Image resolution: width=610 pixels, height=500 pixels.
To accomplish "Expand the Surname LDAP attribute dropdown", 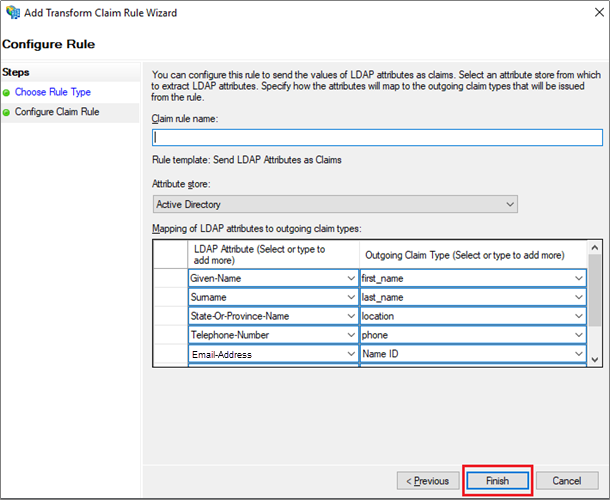I will point(351,297).
